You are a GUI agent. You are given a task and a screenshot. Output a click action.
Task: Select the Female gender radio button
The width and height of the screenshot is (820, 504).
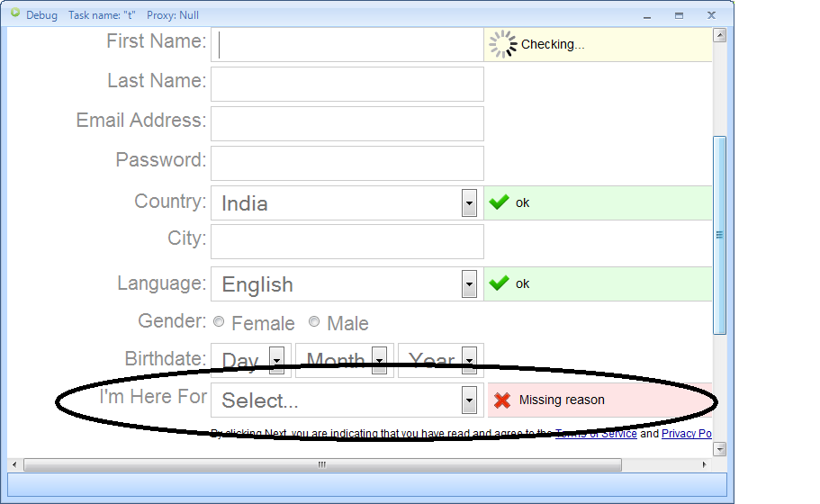[219, 322]
